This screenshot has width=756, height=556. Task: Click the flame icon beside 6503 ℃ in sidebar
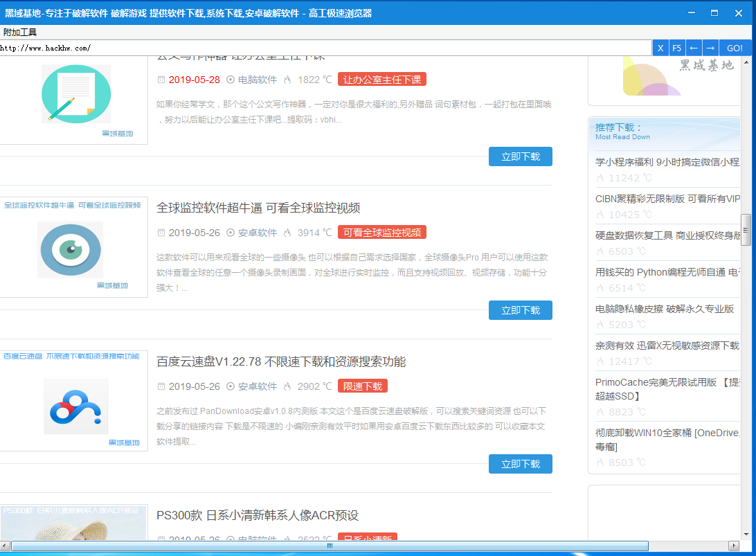pyautogui.click(x=600, y=251)
